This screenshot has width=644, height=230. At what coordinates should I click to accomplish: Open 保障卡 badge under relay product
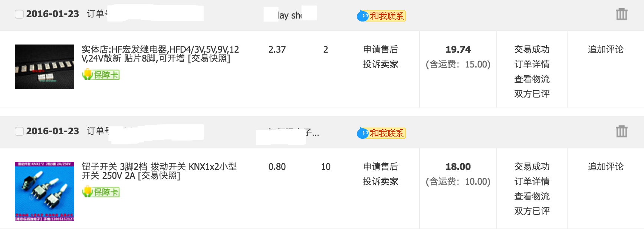(101, 75)
